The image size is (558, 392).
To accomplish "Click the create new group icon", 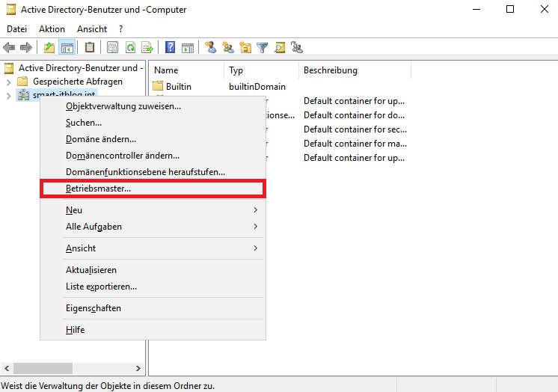I will pyautogui.click(x=228, y=48).
